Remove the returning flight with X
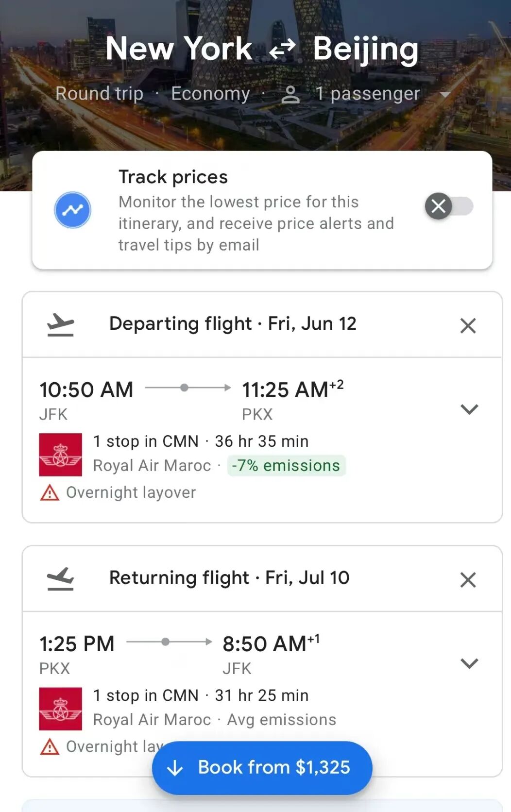Image resolution: width=511 pixels, height=812 pixels. click(x=468, y=579)
